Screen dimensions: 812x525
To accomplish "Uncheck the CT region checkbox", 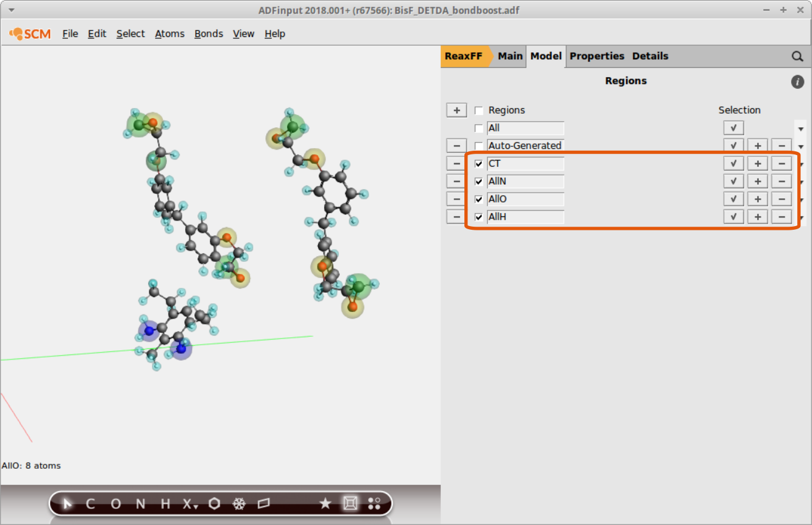I will click(x=479, y=164).
